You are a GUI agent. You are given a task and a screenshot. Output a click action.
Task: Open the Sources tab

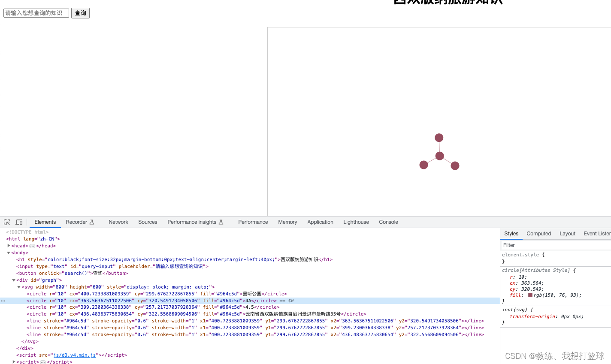[x=148, y=222]
